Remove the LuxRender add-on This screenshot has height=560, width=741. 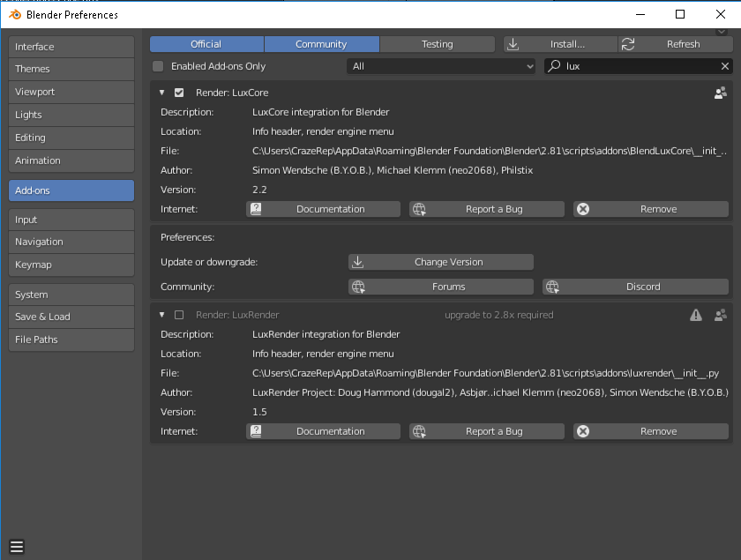point(651,431)
